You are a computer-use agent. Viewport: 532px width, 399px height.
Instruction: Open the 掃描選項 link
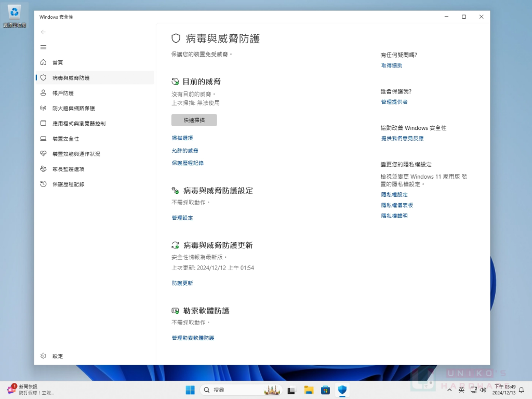click(x=182, y=138)
